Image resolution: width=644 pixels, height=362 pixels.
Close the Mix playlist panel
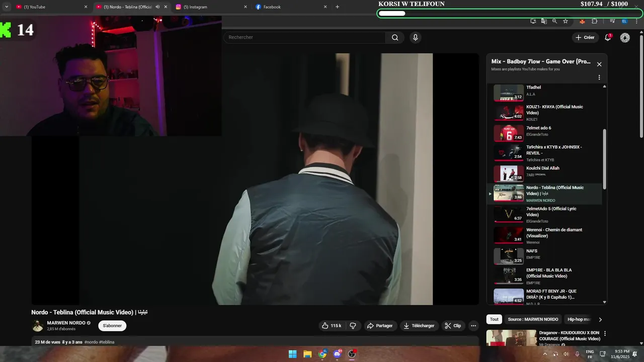coord(599,64)
